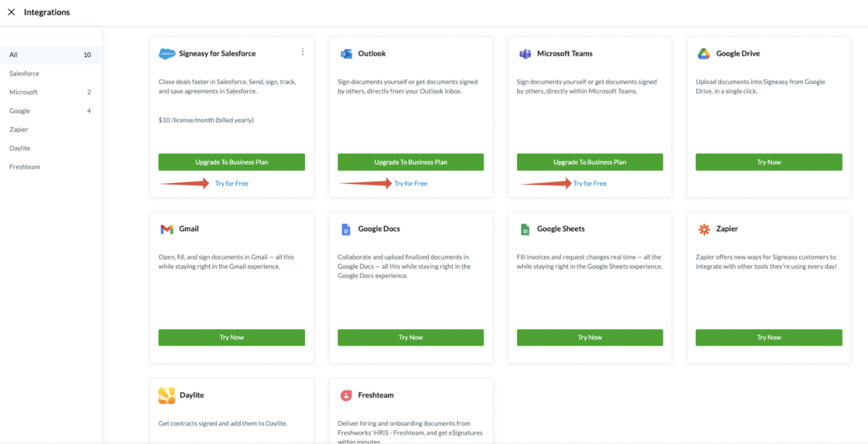Select the Google Sheets card title
Image resolution: width=868 pixels, height=444 pixels.
coord(561,229)
